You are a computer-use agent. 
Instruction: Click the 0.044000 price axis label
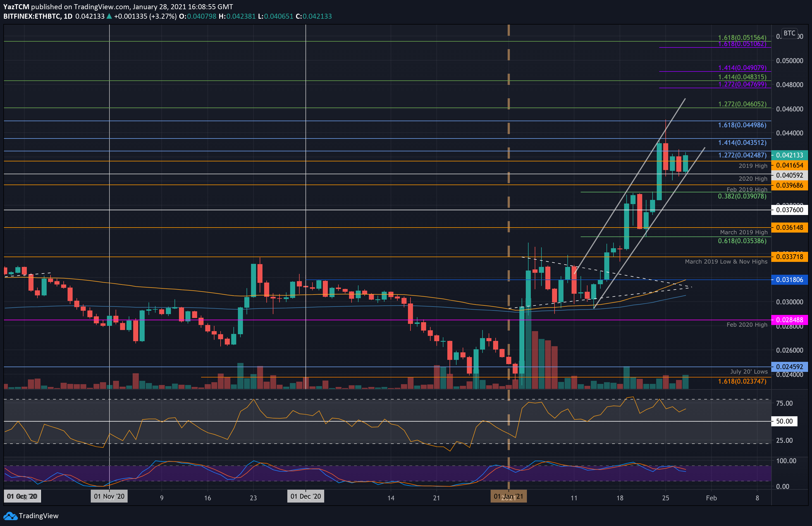click(x=789, y=133)
